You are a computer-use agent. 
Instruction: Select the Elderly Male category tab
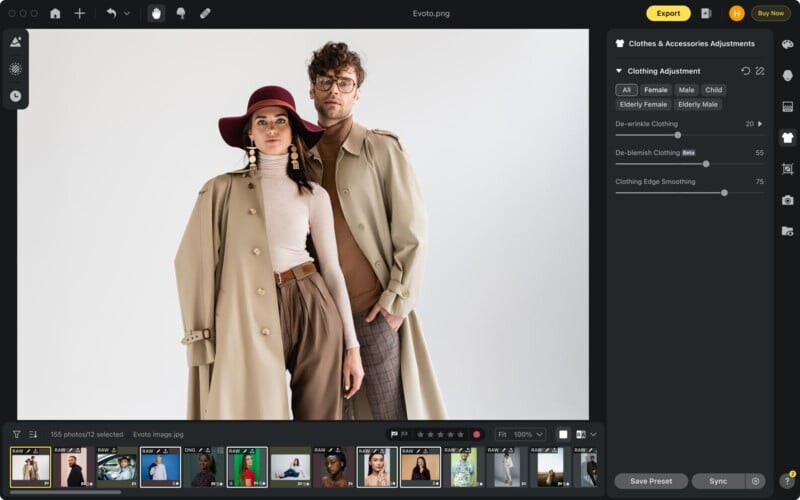[697, 104]
